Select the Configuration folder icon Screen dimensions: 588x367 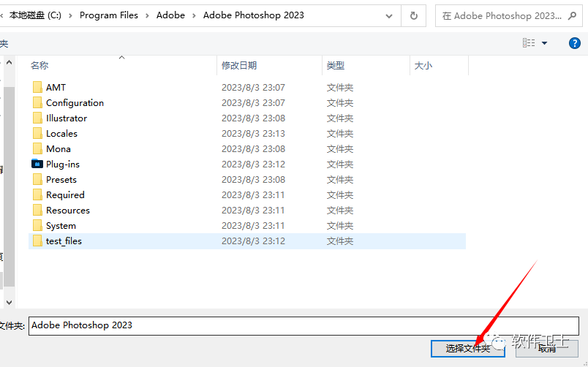pyautogui.click(x=37, y=102)
